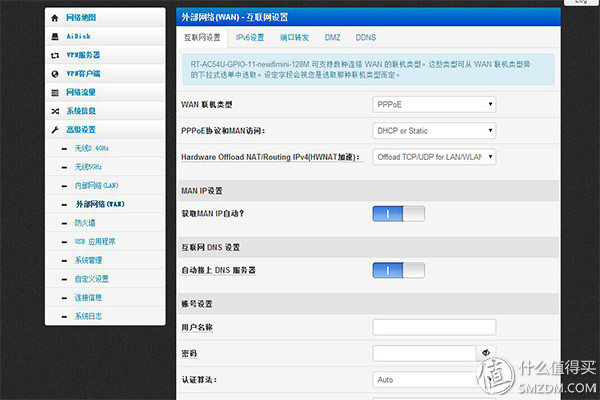This screenshot has height=400, width=600.
Task: Click the VPN服务器 arrows icon
Action: [55, 56]
